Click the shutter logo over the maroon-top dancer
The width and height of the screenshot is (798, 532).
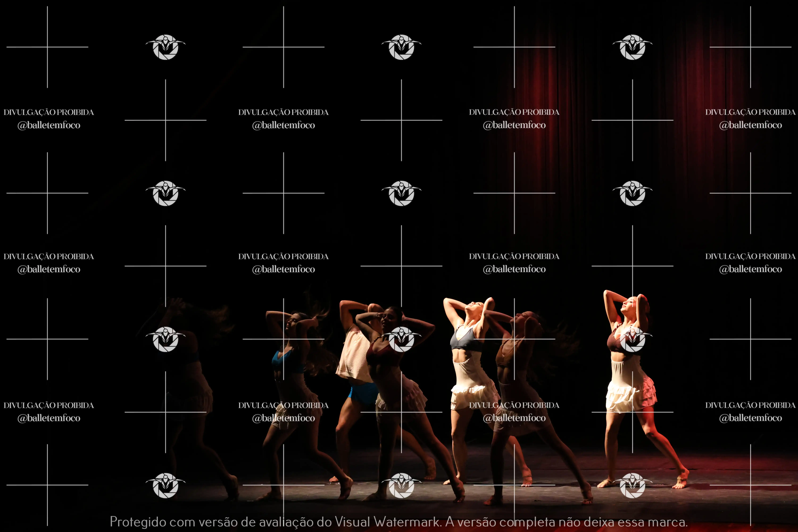(401, 339)
